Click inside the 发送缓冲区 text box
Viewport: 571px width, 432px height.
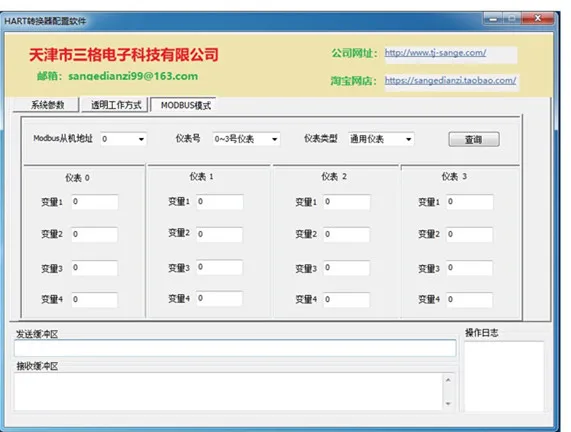click(x=235, y=348)
